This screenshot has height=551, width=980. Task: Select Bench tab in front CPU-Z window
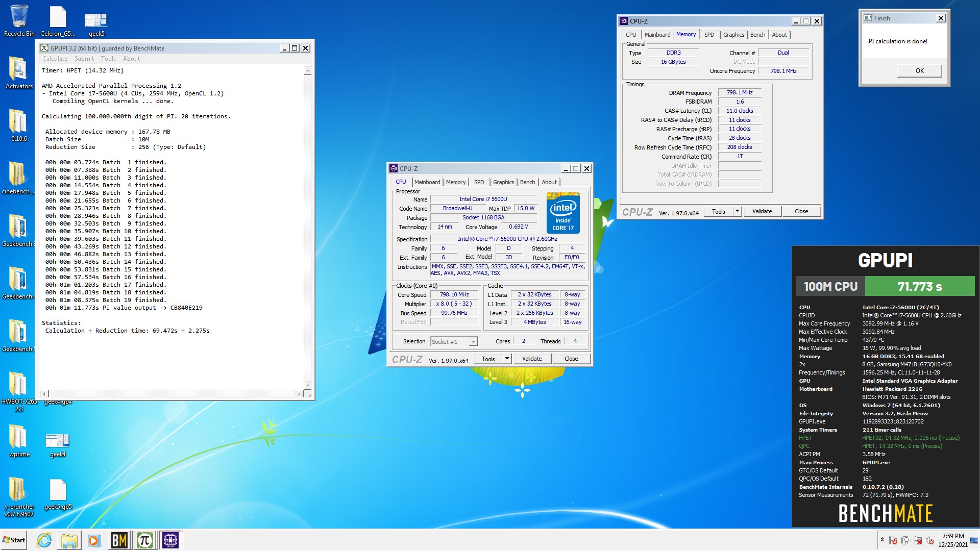pos(528,182)
